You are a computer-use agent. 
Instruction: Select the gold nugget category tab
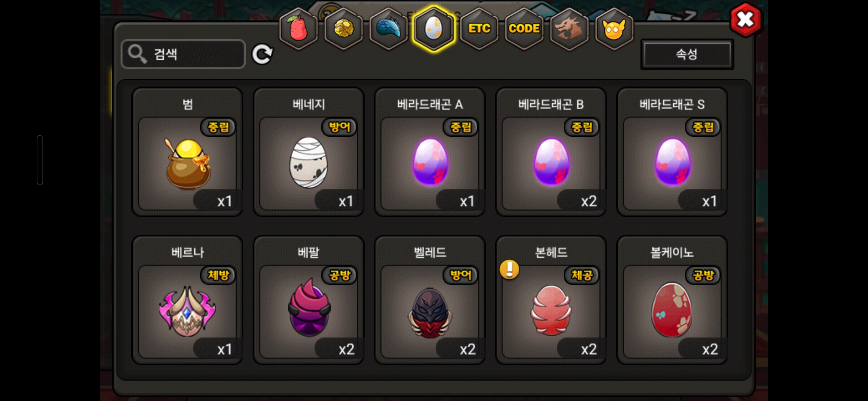[344, 29]
